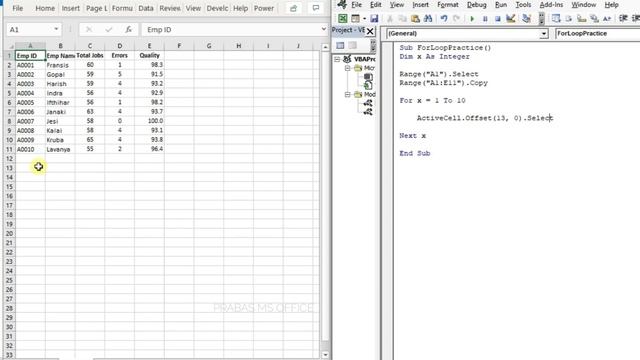Screen dimensions: 640x360
Task: Click the worksheet scrollbar down arrow
Action: pos(325,355)
